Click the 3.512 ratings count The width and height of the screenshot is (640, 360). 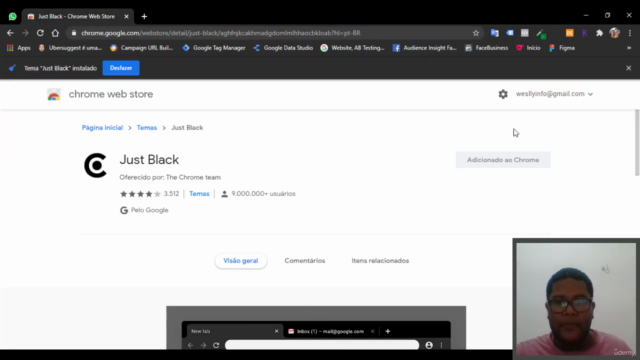[x=171, y=194]
